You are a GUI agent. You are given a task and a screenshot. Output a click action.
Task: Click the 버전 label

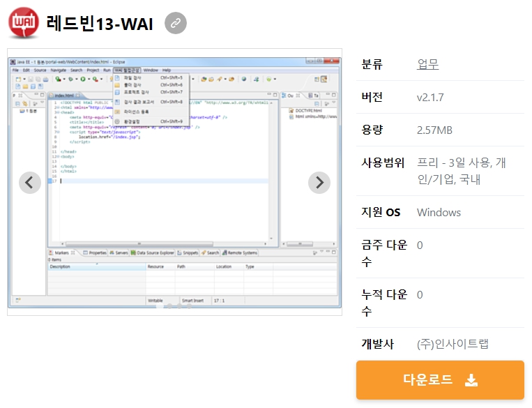(x=372, y=97)
